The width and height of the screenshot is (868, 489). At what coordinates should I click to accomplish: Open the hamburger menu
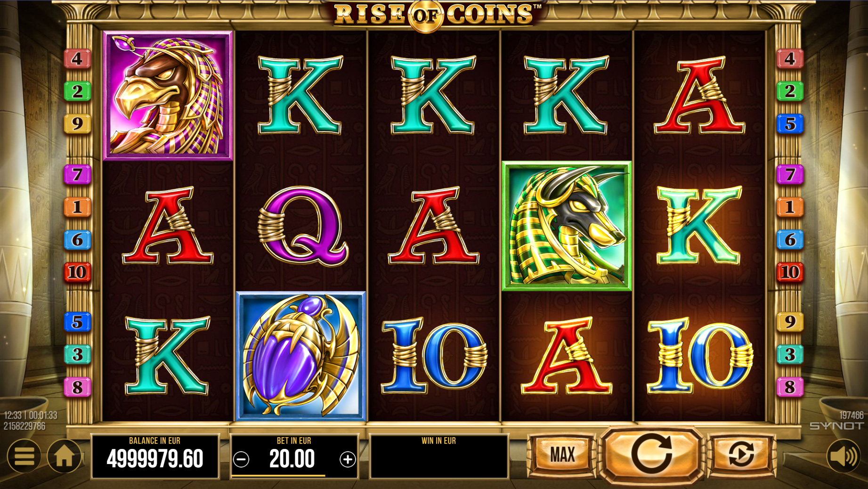click(x=24, y=456)
